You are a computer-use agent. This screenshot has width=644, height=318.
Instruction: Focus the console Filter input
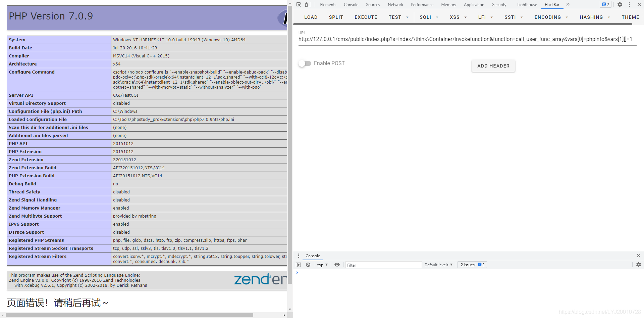click(x=383, y=265)
